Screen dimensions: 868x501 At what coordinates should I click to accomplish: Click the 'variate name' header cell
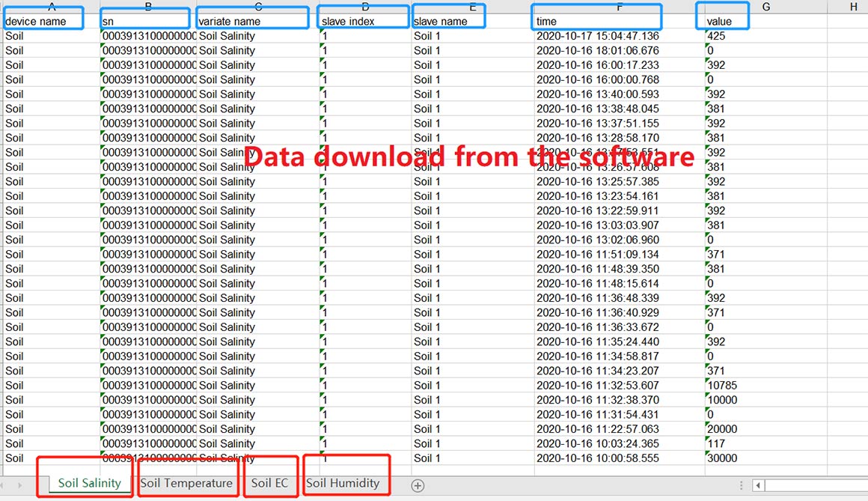click(256, 22)
